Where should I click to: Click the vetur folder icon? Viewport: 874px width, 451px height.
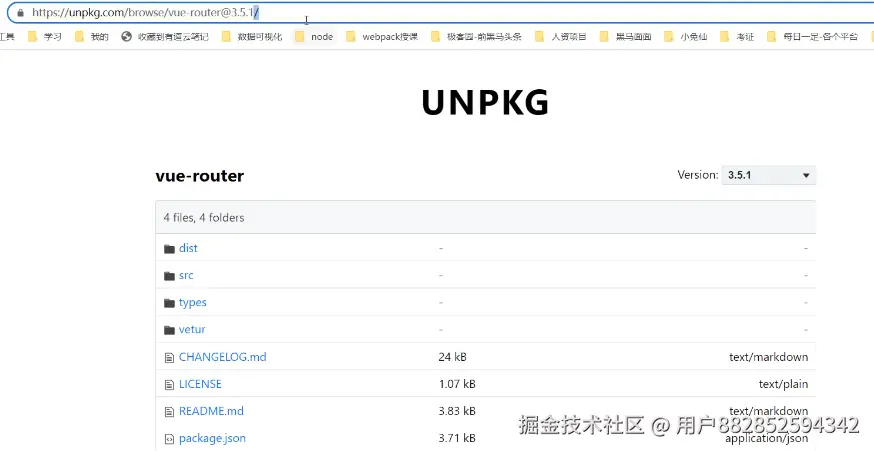169,330
